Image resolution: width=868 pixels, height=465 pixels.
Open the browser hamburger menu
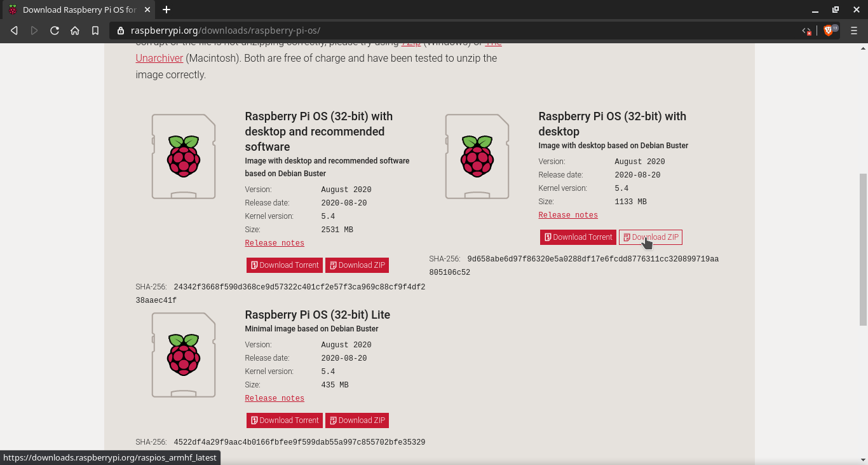853,31
